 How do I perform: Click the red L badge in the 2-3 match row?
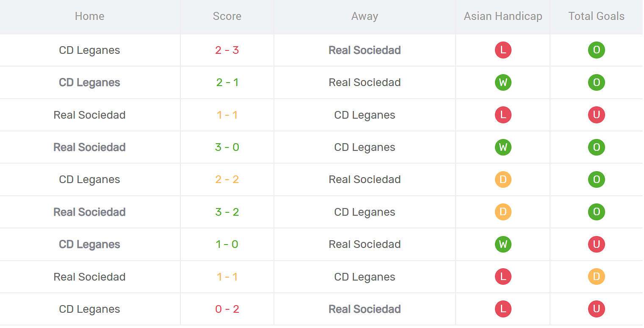pos(503,50)
